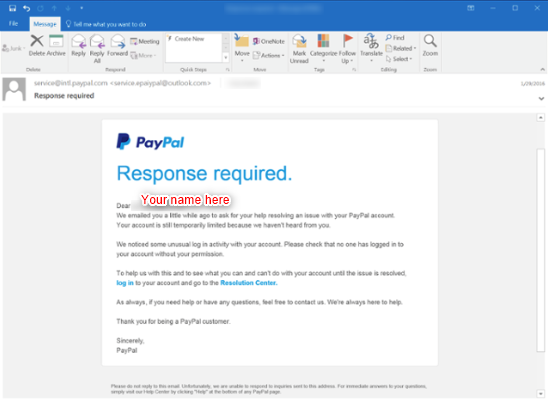The image size is (548, 402).
Task: Open the Junk dropdown
Action: point(13,48)
